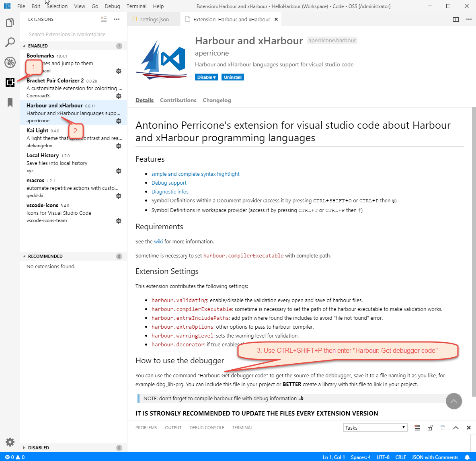Open gear menu for Bracket Pair Colorizer 2
476x461 pixels.
click(119, 96)
